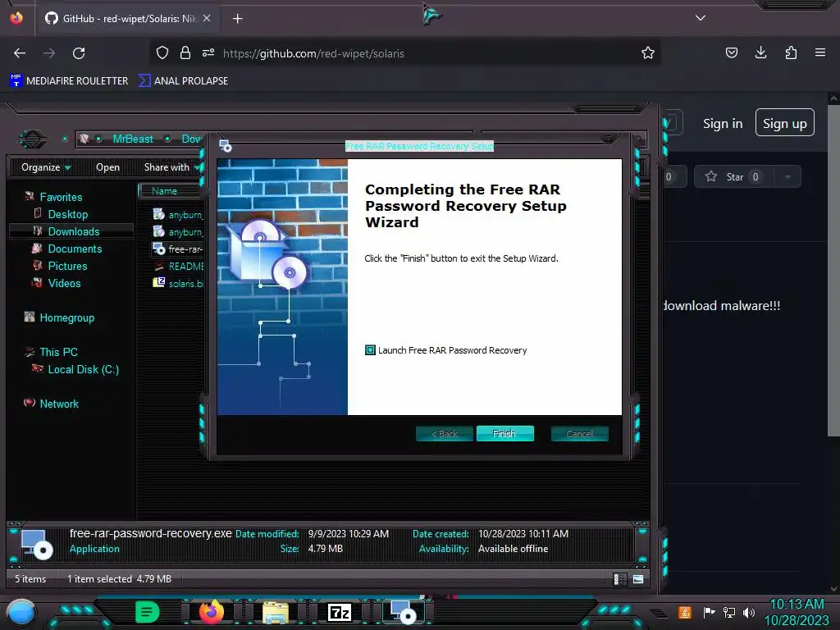Open a new browser tab

click(237, 19)
